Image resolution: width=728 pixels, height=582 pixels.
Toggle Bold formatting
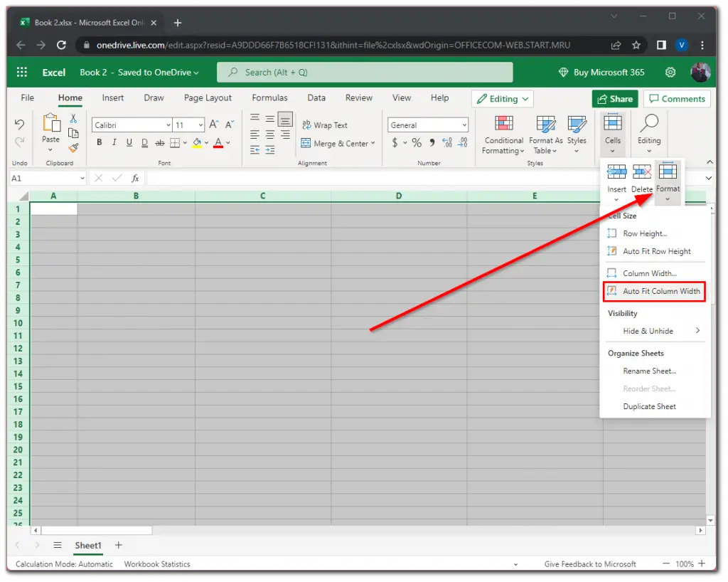(99, 142)
